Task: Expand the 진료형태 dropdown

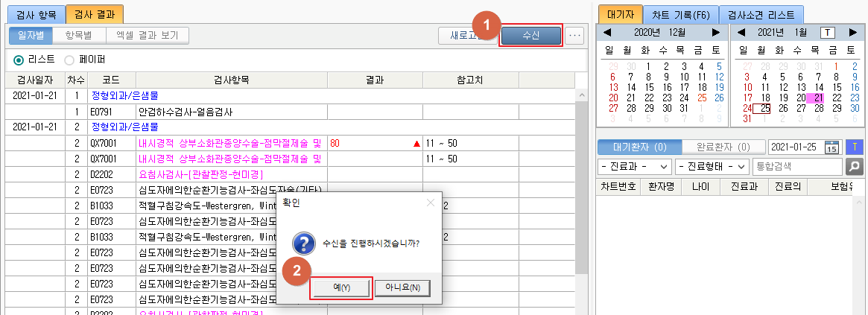Action: pos(711,166)
